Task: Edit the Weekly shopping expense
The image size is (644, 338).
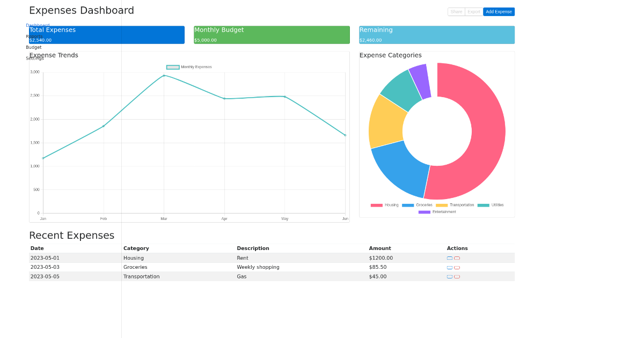Action: (x=450, y=267)
